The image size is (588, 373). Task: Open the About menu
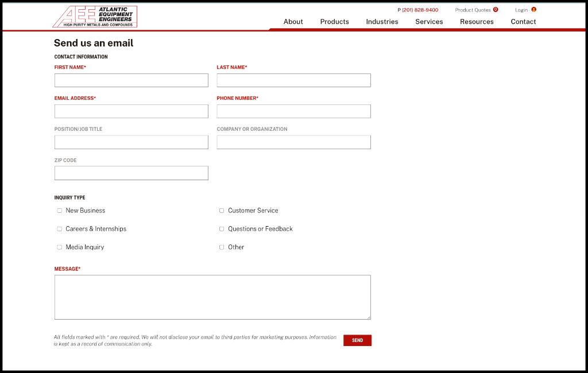tap(293, 22)
